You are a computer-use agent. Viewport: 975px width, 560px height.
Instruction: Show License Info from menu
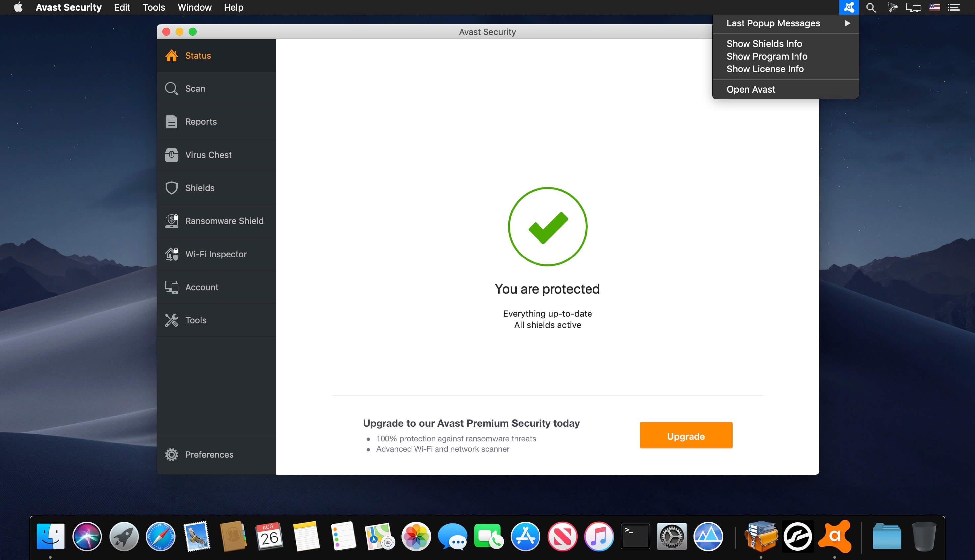pyautogui.click(x=765, y=69)
